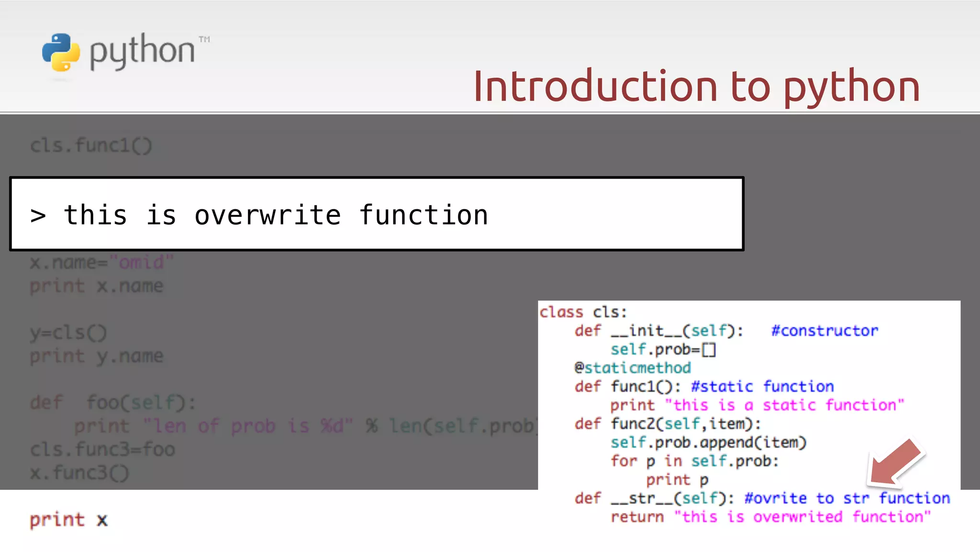Click the highlighted 'print x' line

[68, 520]
